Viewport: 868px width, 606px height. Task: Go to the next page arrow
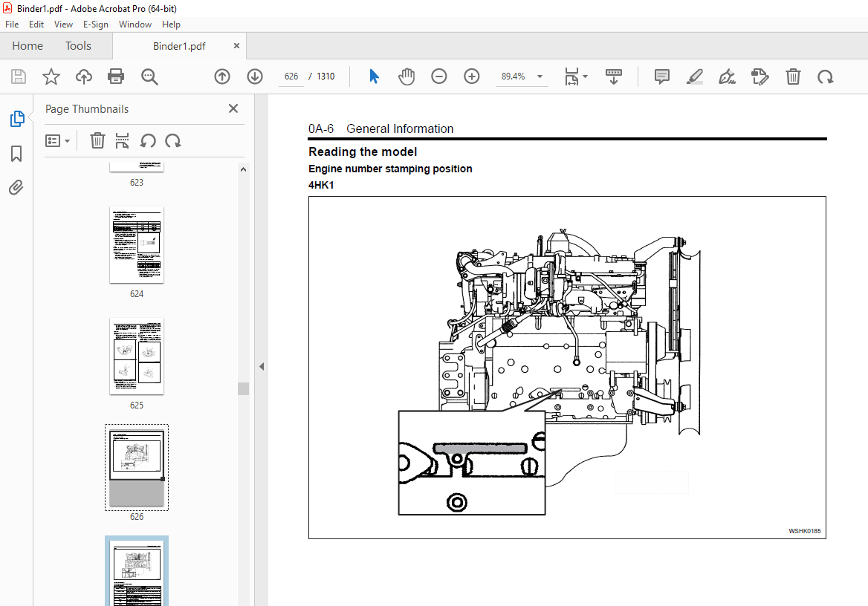pos(255,76)
